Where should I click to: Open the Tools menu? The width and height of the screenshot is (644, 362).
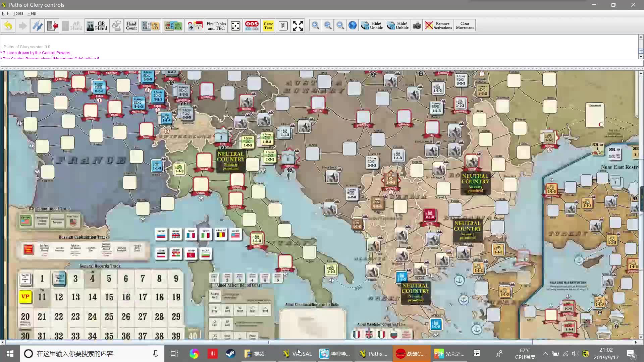point(18,13)
